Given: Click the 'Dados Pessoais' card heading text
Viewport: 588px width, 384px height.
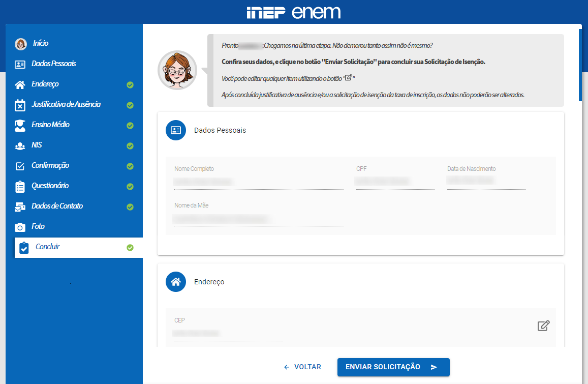Looking at the screenshot, I should 220,130.
